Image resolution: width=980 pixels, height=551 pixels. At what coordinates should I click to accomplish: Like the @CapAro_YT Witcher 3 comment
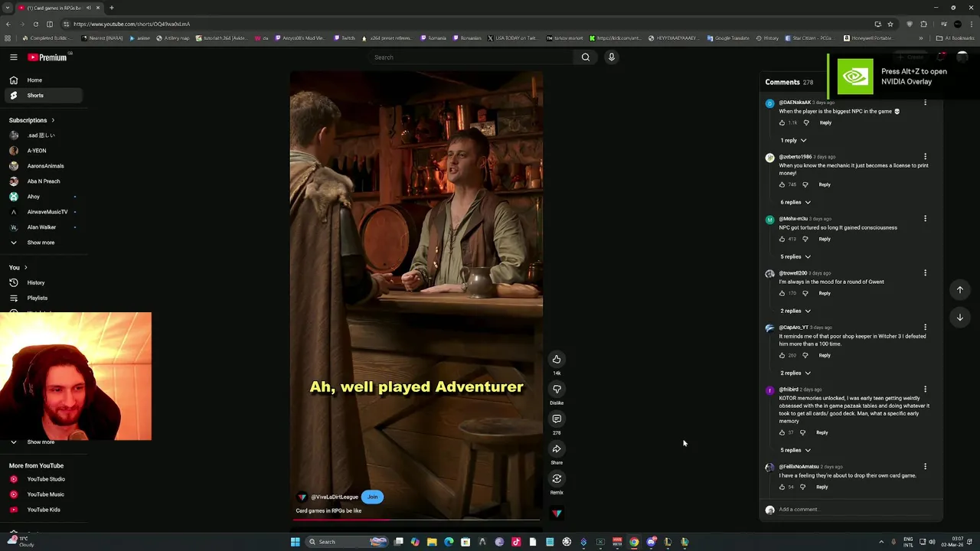(782, 355)
